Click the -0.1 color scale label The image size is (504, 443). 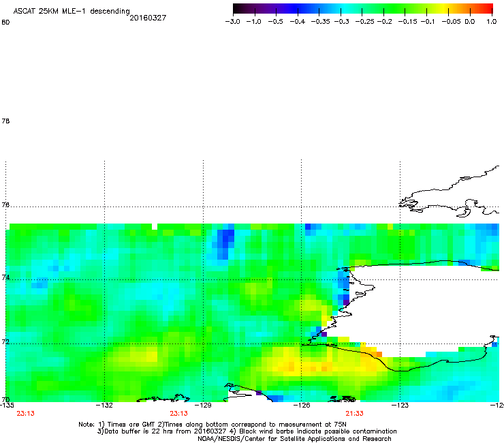428,22
